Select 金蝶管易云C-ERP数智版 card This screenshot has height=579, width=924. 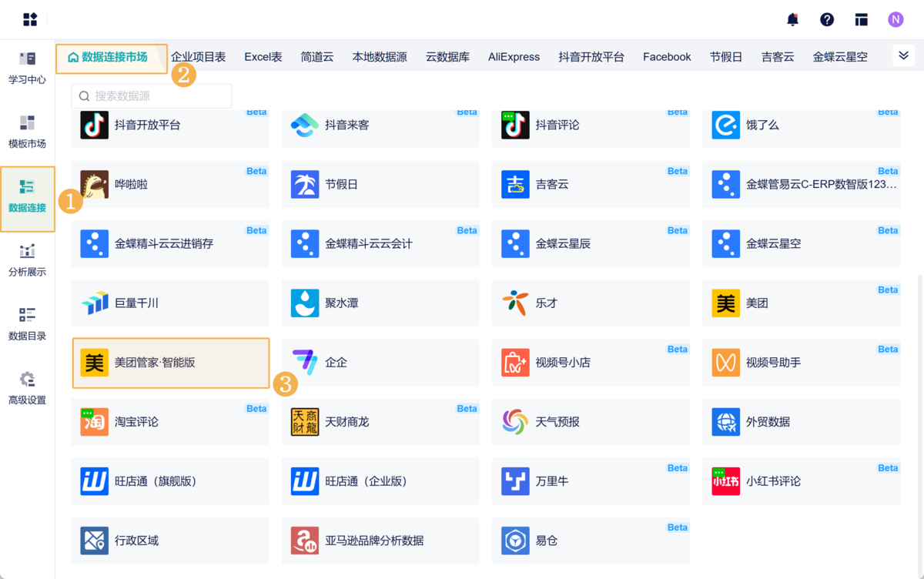click(802, 184)
